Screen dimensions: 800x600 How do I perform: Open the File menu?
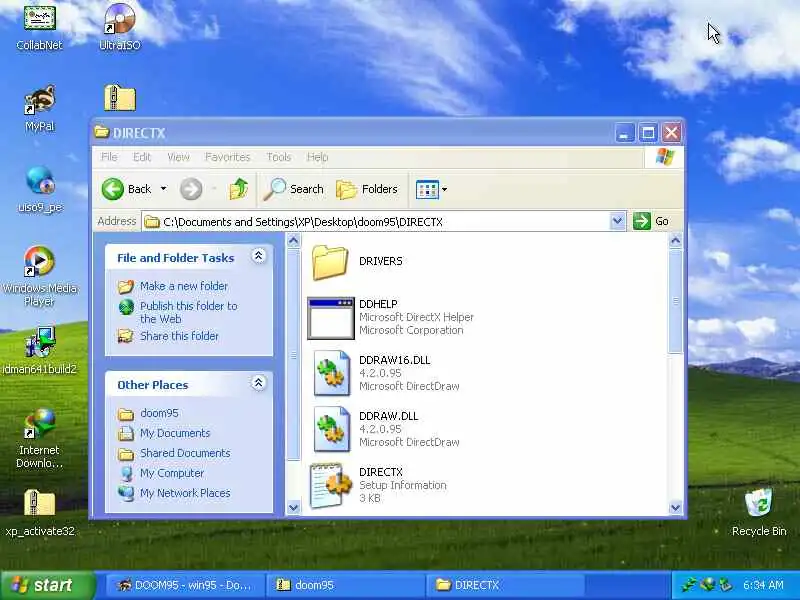[x=109, y=157]
